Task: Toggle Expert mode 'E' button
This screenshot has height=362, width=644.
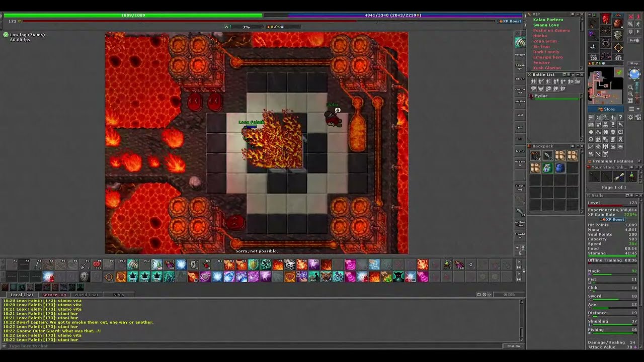Action: tap(638, 32)
